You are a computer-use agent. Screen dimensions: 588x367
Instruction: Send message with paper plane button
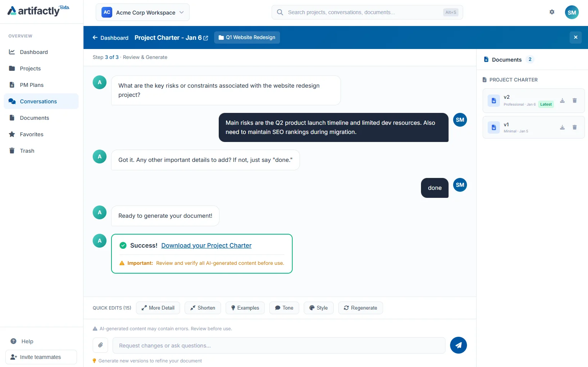tap(458, 345)
